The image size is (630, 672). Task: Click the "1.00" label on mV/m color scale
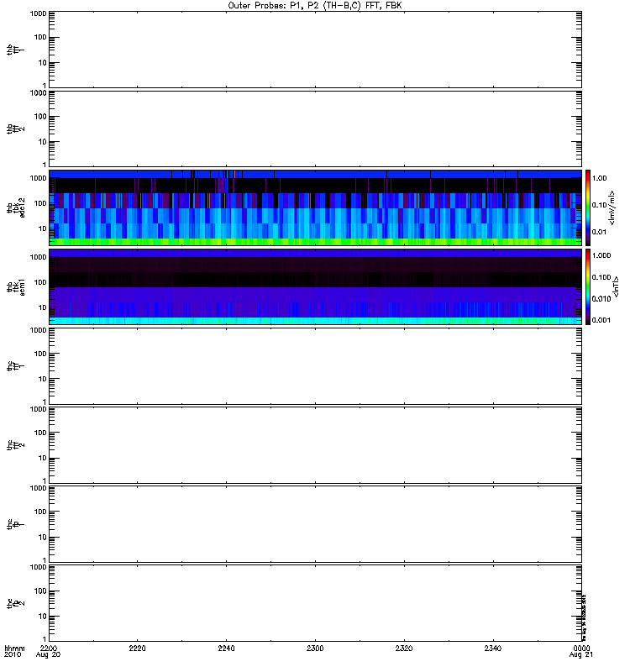point(599,178)
